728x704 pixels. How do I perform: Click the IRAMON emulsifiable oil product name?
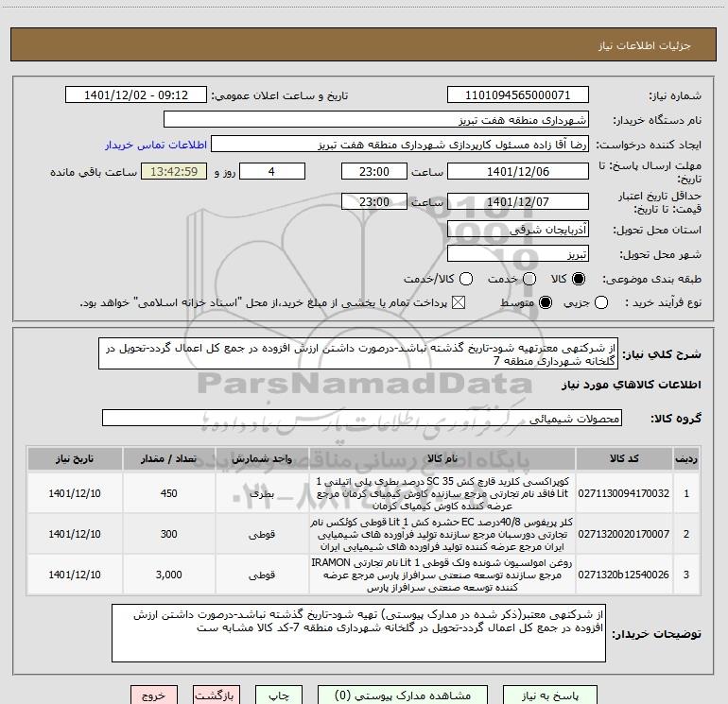coord(442,575)
